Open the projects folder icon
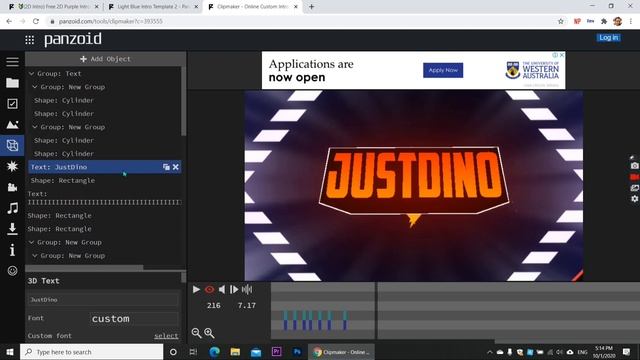This screenshot has height=360, width=640. pos(12,83)
